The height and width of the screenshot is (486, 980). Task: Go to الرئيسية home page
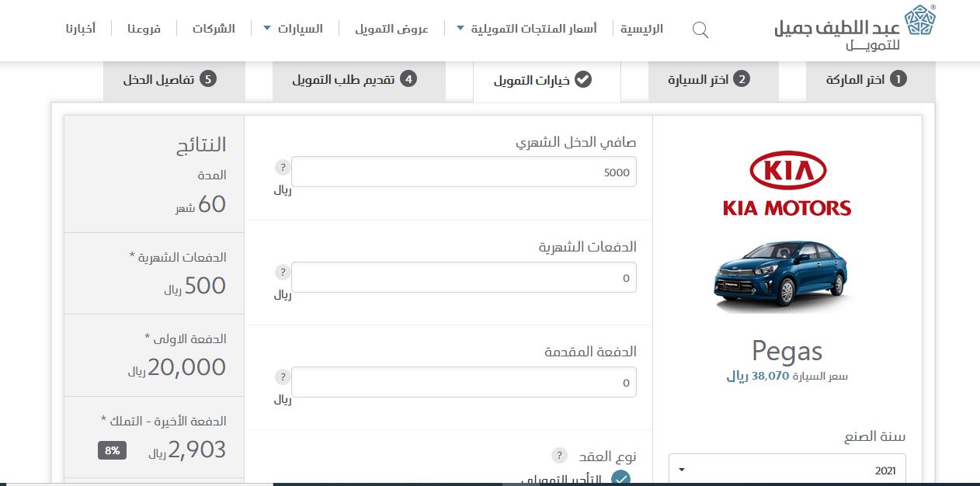[642, 29]
